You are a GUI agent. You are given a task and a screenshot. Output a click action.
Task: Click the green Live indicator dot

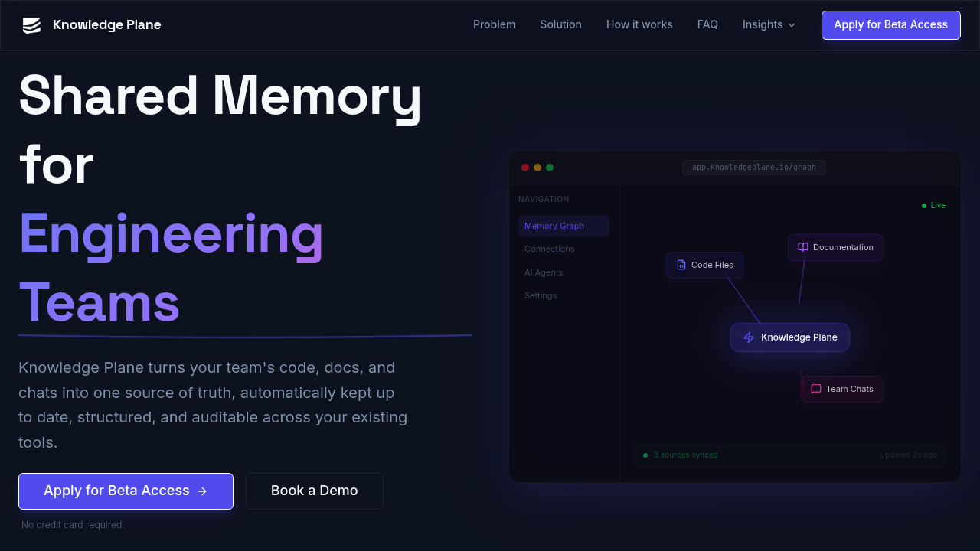924,205
